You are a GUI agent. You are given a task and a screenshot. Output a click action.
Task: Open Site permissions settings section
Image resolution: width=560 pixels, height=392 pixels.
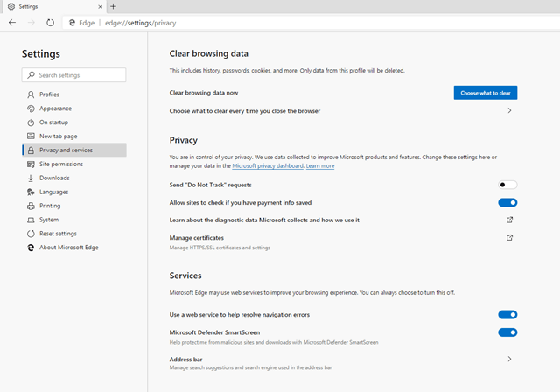pos(61,164)
